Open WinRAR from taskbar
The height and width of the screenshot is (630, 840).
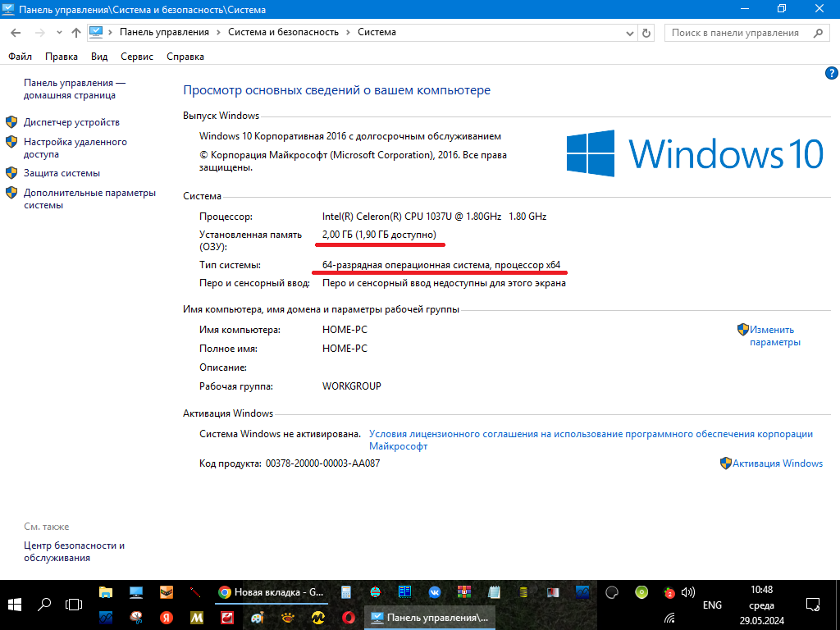coord(464,592)
